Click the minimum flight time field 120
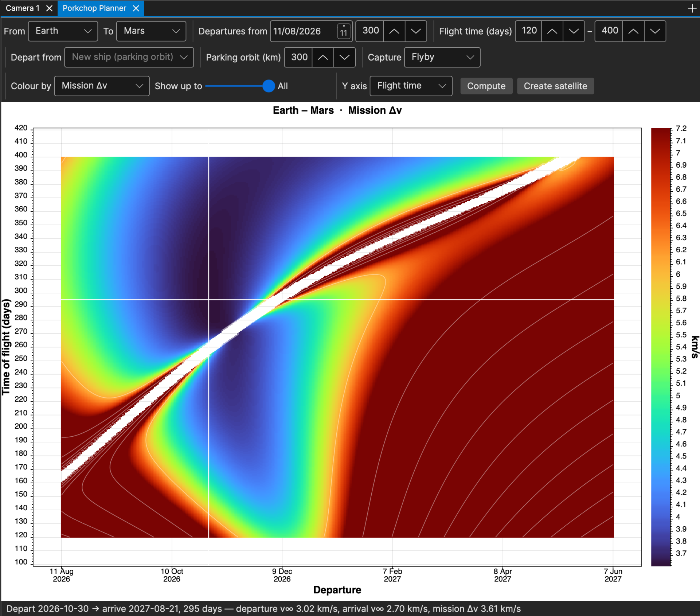The width and height of the screenshot is (700, 616). [529, 31]
